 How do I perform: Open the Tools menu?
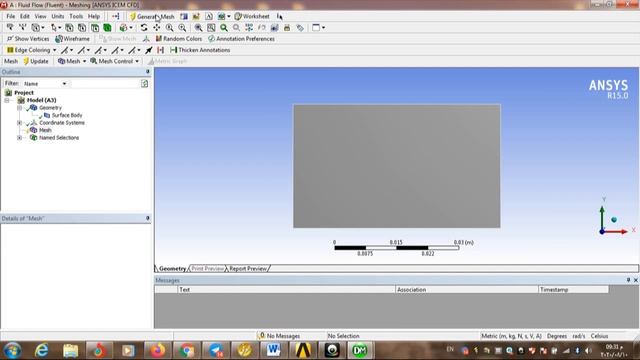[x=76, y=16]
